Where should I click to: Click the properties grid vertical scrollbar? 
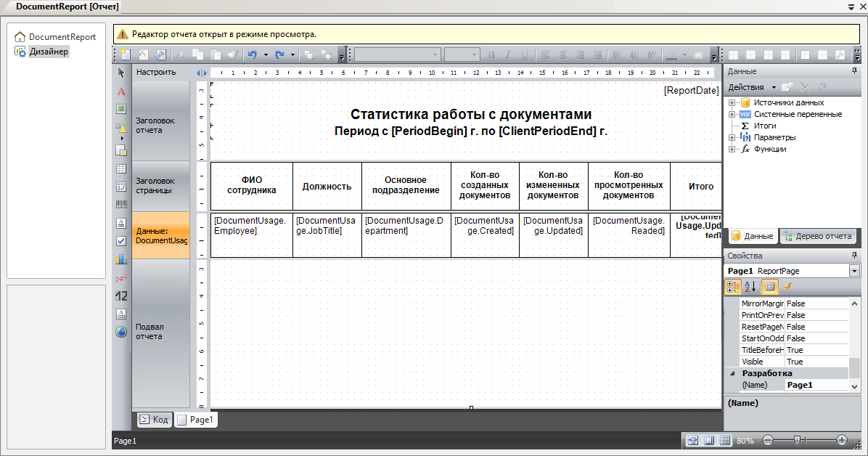854,345
